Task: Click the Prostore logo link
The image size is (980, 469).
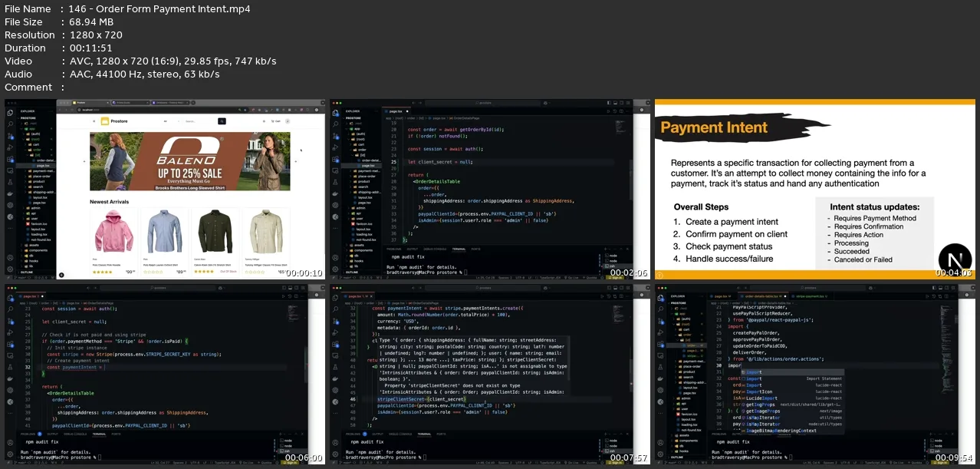Action: coord(112,121)
